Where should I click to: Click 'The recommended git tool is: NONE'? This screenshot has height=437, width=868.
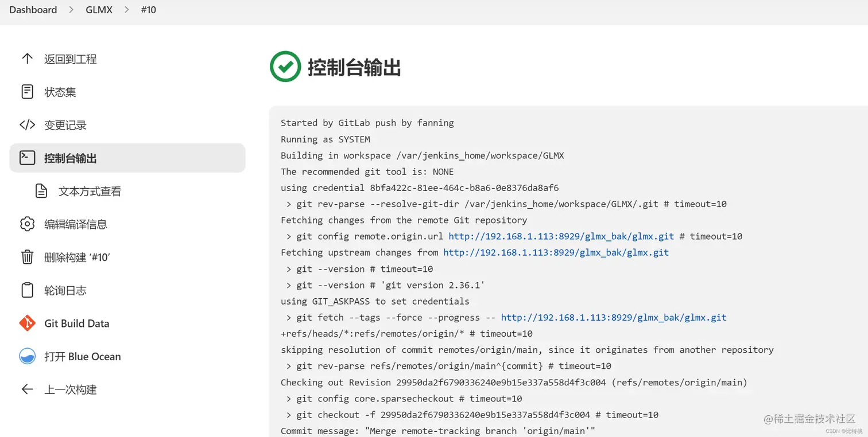pyautogui.click(x=367, y=171)
